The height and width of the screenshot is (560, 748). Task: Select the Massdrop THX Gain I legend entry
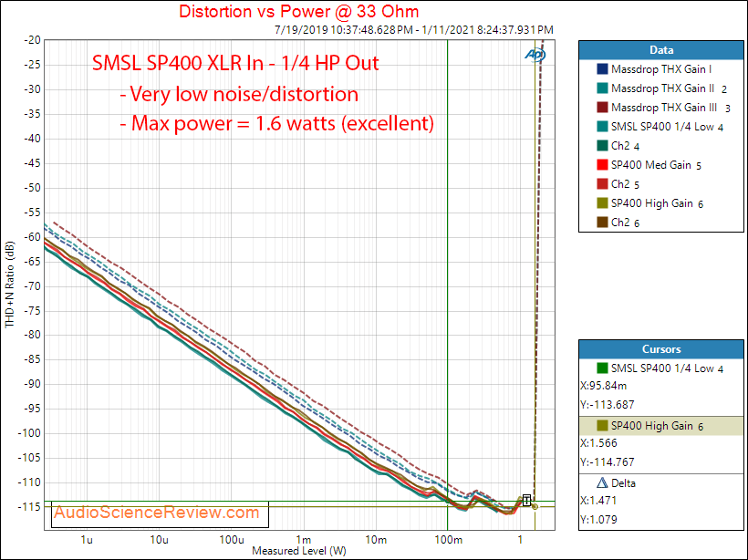(661, 69)
